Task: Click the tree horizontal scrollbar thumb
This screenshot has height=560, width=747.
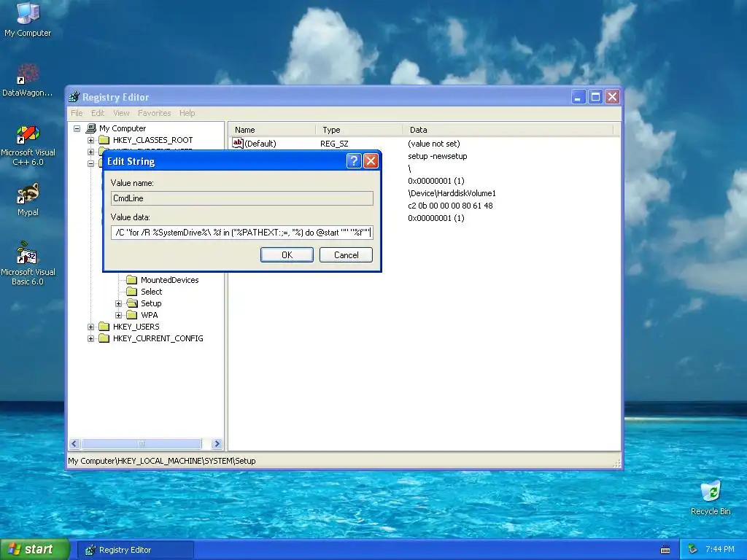Action: (x=142, y=444)
